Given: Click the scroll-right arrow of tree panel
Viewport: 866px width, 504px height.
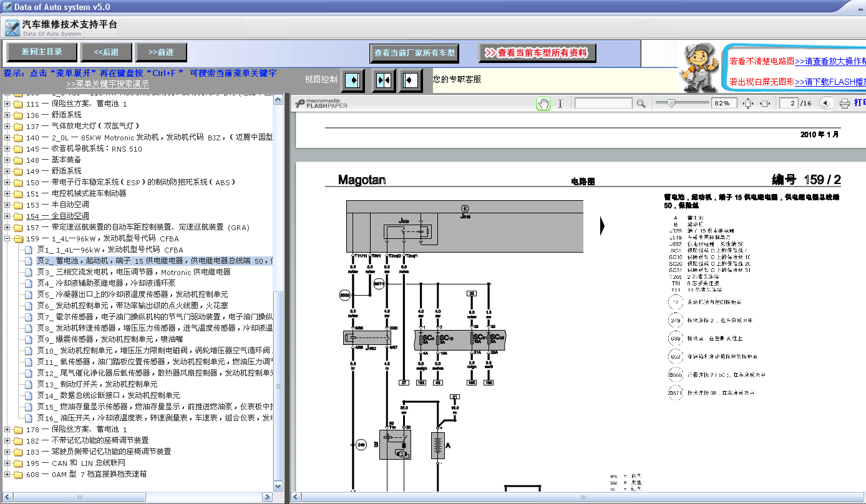Looking at the screenshot, I should 268,497.
